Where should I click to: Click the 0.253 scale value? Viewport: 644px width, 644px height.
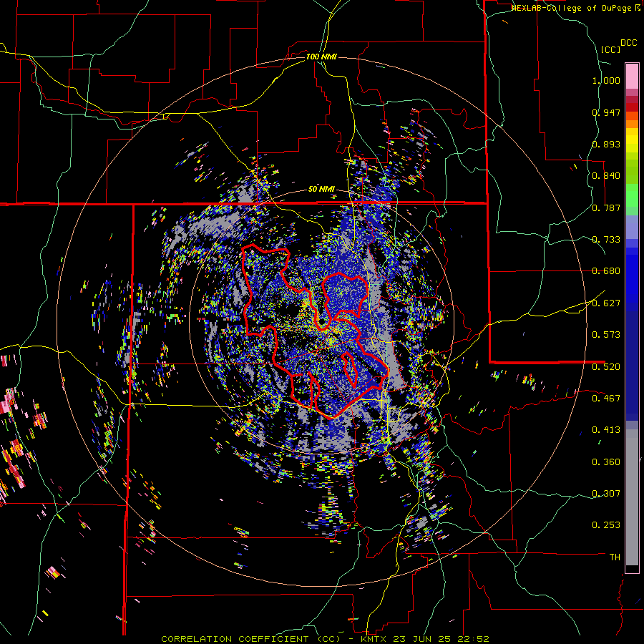(606, 525)
